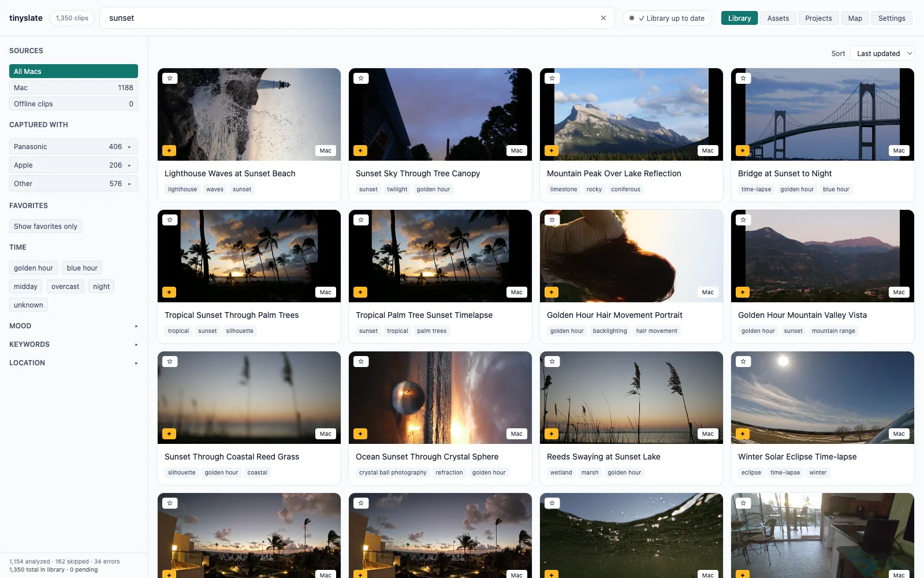
Task: Favorite the Ocean Sunset Through Crystal Sphere clip
Action: point(361,361)
